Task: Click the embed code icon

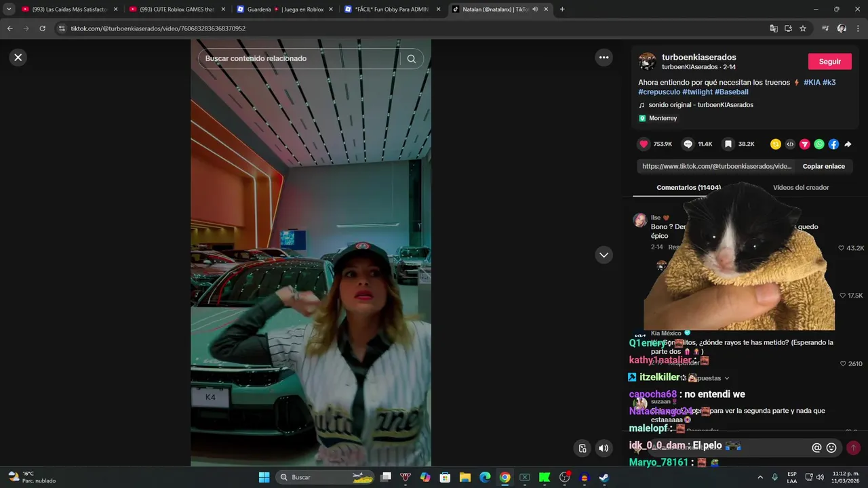Action: (x=790, y=144)
